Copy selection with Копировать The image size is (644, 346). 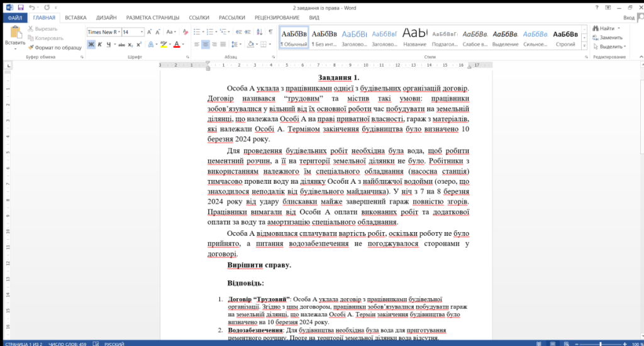tap(45, 38)
